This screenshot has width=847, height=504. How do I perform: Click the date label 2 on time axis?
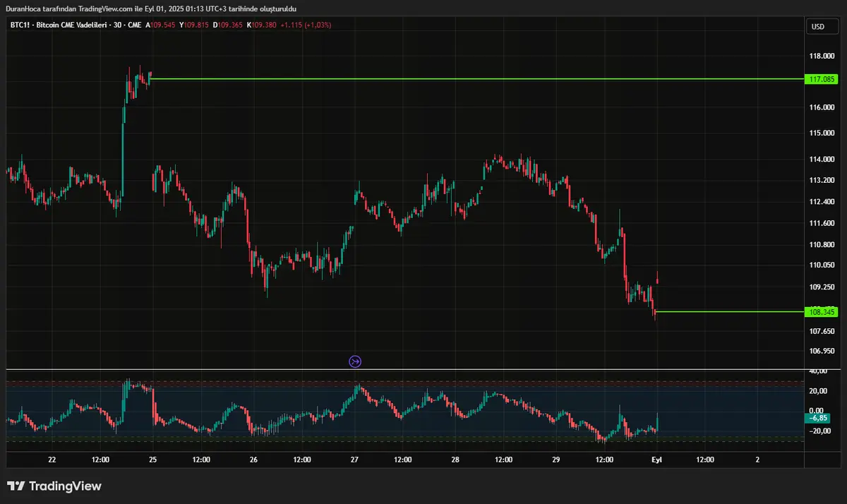(757, 460)
